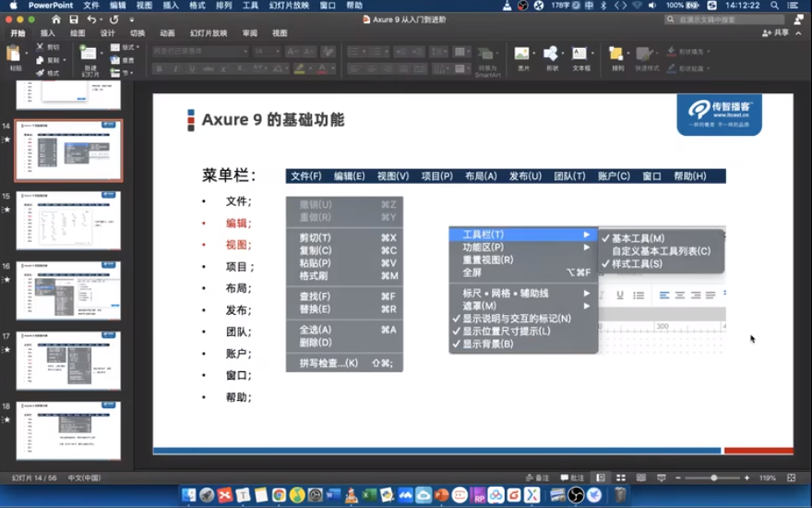812x508 pixels.
Task: Open the 幻灯片放映 ribbon tab
Action: (209, 33)
